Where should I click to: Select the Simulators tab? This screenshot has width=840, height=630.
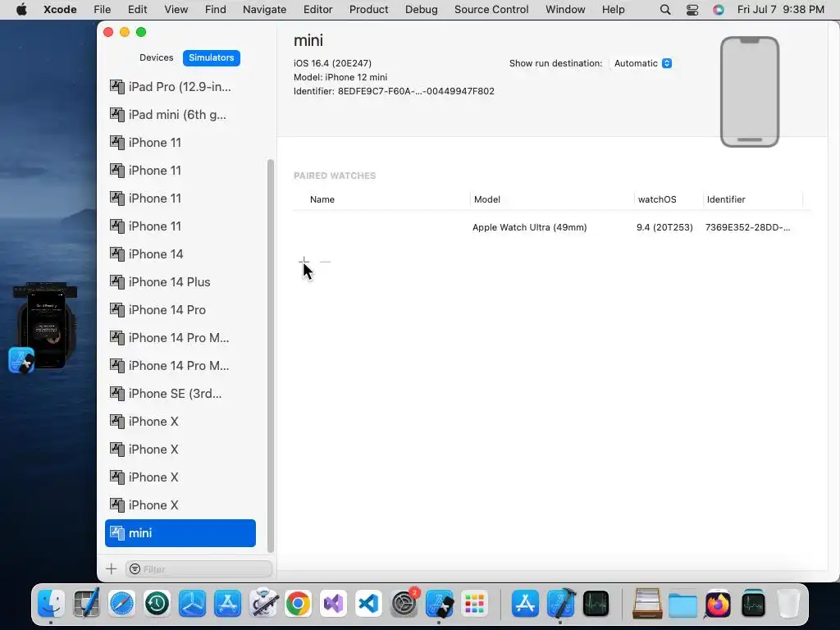pyautogui.click(x=211, y=58)
